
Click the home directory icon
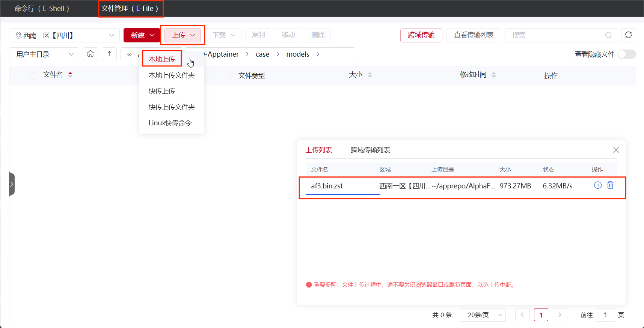click(x=90, y=54)
